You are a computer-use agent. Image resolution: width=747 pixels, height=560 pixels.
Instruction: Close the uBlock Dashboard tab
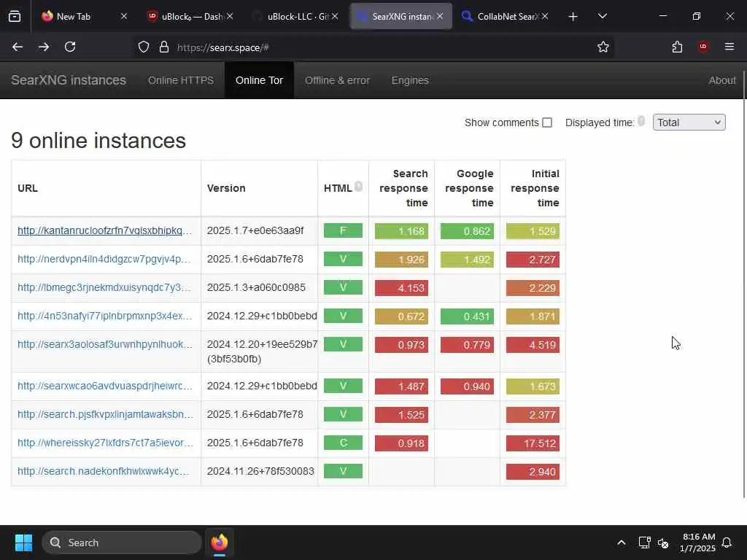(x=230, y=16)
